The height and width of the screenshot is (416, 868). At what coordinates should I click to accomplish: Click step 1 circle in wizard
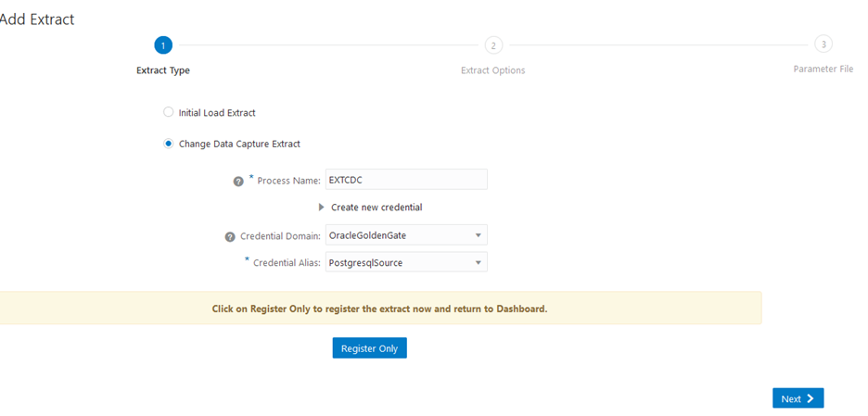pyautogui.click(x=163, y=45)
